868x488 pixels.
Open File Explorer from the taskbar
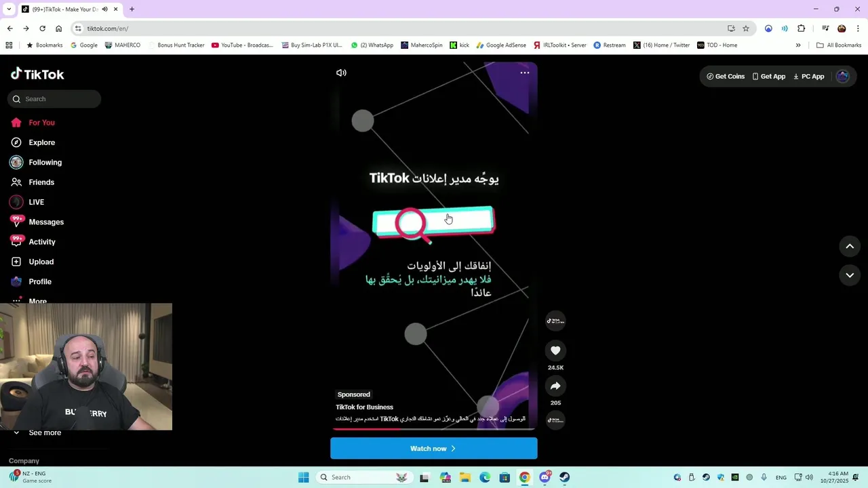465,477
